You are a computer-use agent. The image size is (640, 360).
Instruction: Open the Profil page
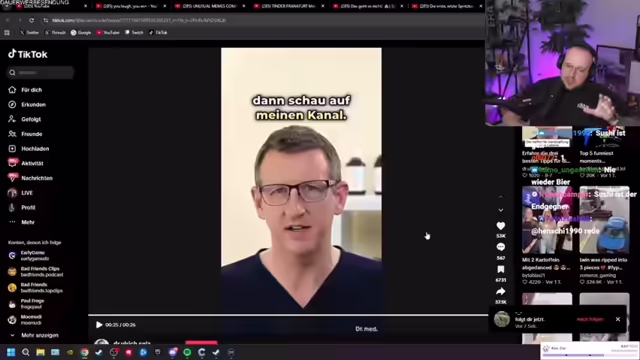(x=28, y=207)
